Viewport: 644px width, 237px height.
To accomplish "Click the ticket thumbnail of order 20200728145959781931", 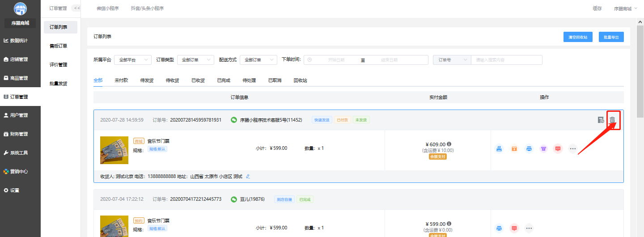I will 114,150.
